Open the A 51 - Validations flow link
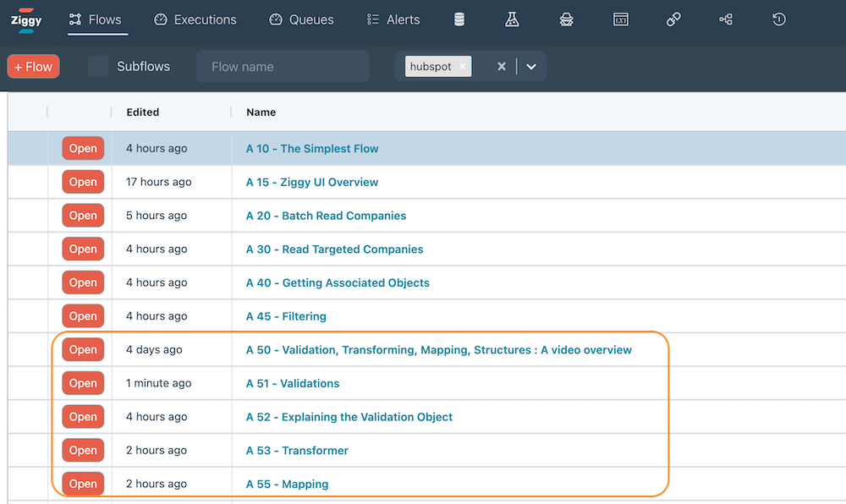The height and width of the screenshot is (504, 846). pos(293,383)
